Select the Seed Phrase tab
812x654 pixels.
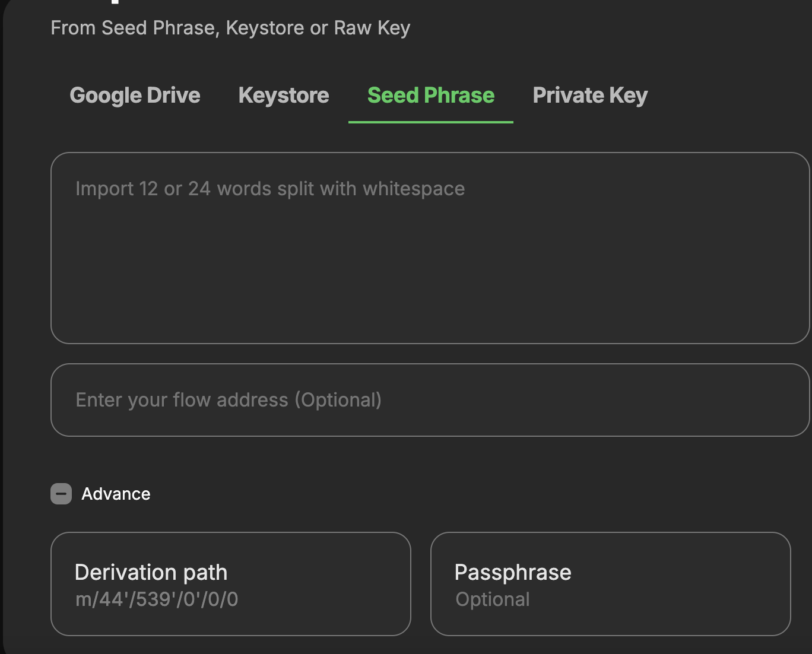coord(430,96)
